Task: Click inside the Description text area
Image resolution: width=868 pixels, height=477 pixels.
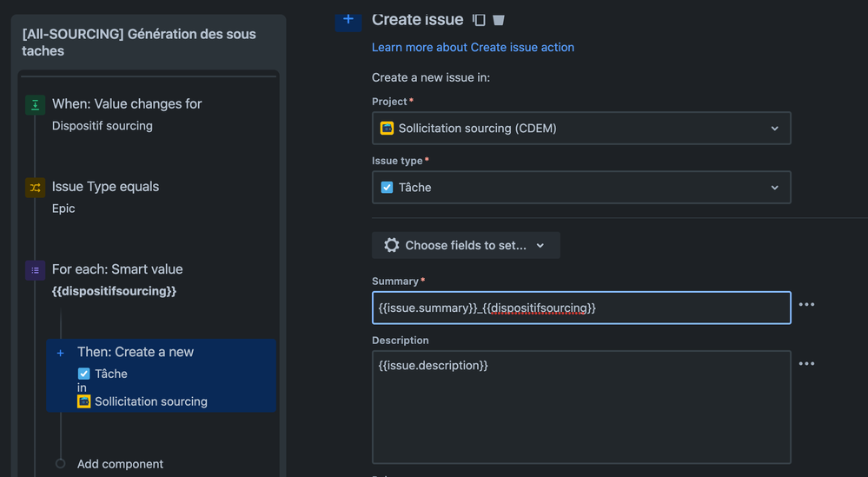Action: (581, 407)
